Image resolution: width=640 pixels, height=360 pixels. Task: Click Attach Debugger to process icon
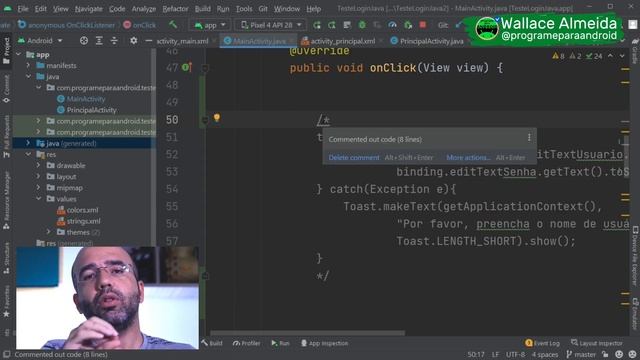click(x=408, y=25)
